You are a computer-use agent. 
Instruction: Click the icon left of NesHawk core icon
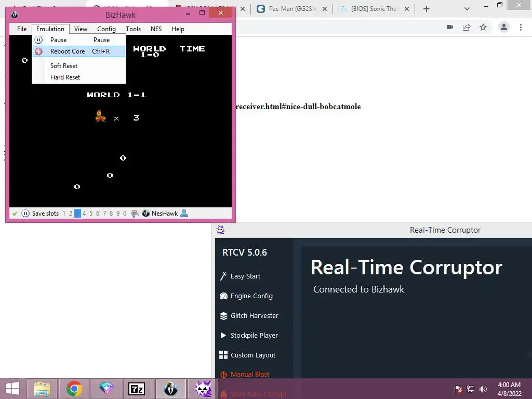(x=135, y=214)
